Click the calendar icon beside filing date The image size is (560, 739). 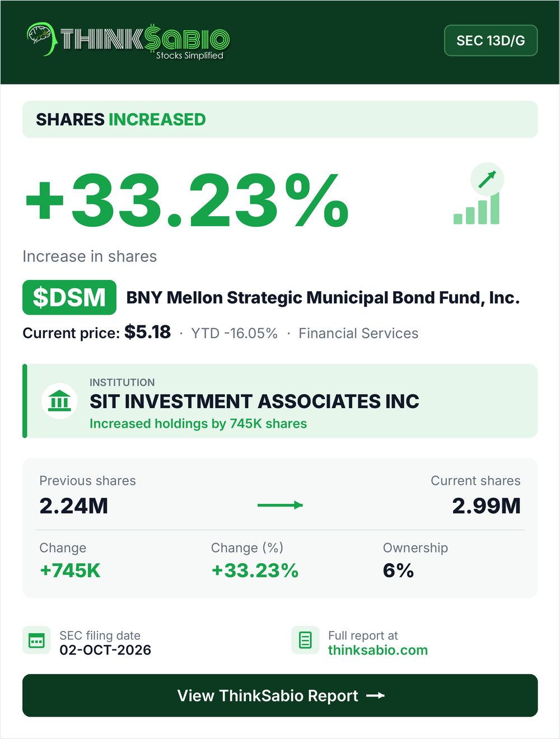36,640
